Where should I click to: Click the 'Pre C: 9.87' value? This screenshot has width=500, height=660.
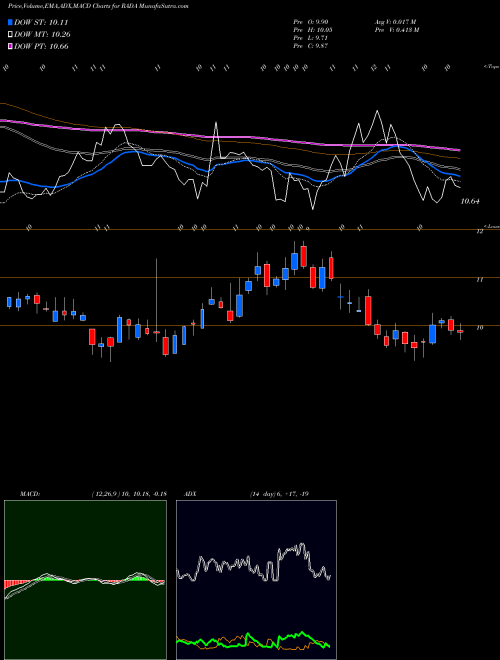(311, 46)
